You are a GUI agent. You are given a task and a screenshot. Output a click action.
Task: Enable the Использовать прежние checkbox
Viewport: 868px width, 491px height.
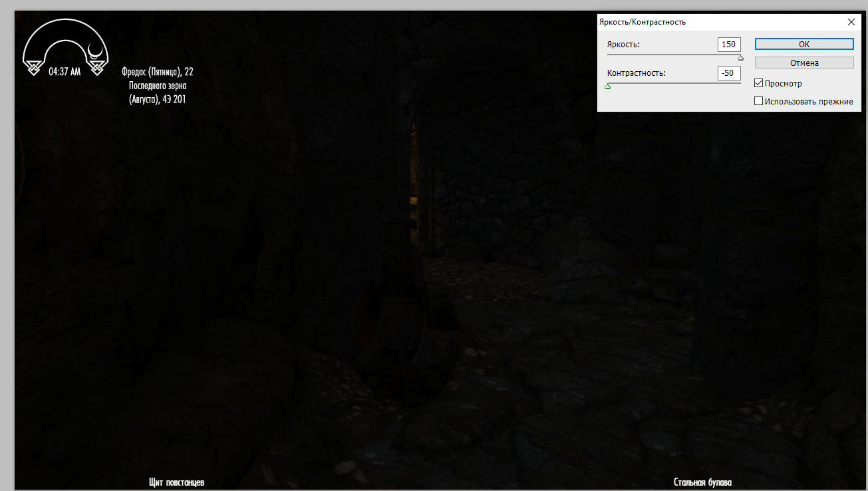click(x=758, y=102)
